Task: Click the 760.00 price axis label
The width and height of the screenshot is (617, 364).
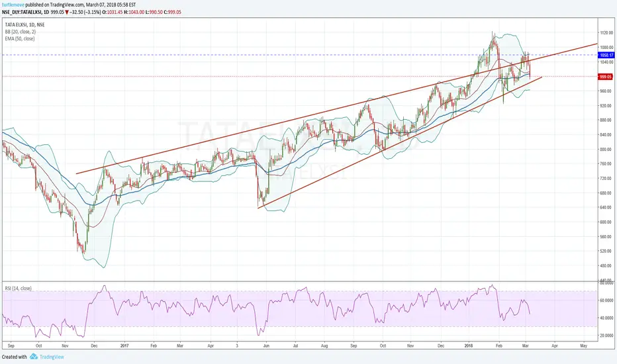Action: pos(606,164)
